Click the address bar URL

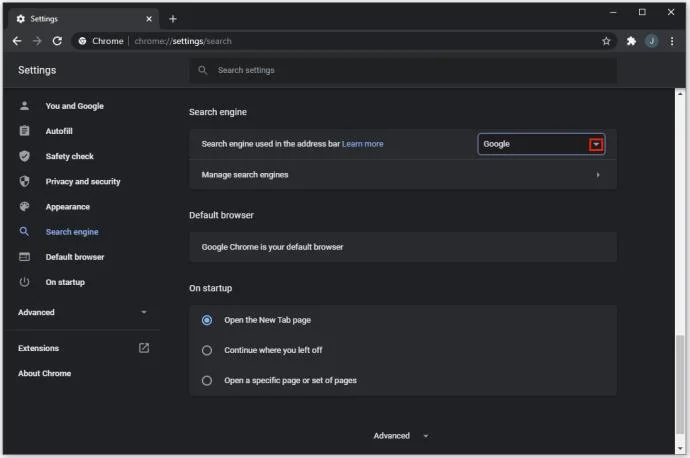click(x=183, y=41)
